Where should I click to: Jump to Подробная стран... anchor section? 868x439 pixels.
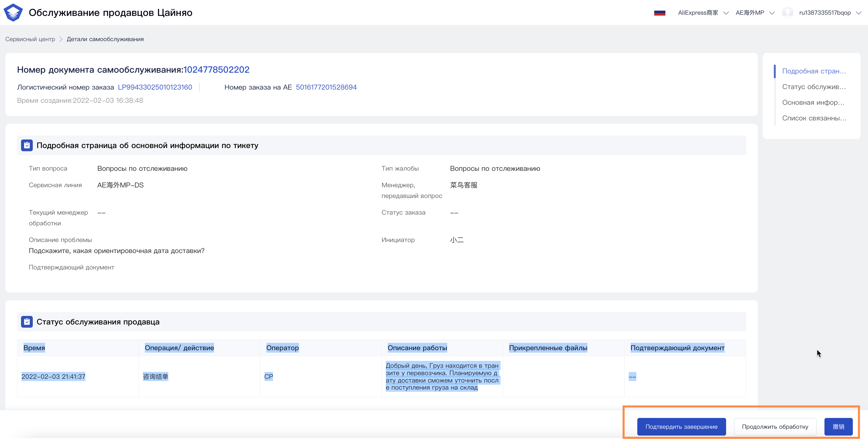pos(814,71)
